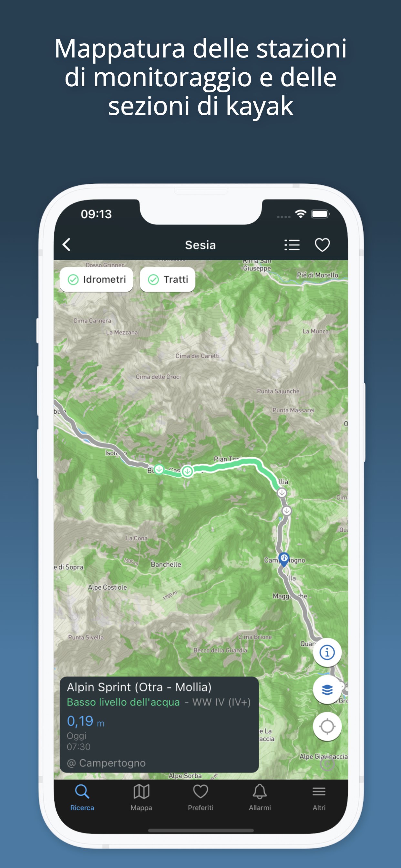Viewport: 401px width, 868px height.
Task: Add Sesia to favorites with heart icon
Action: [322, 245]
